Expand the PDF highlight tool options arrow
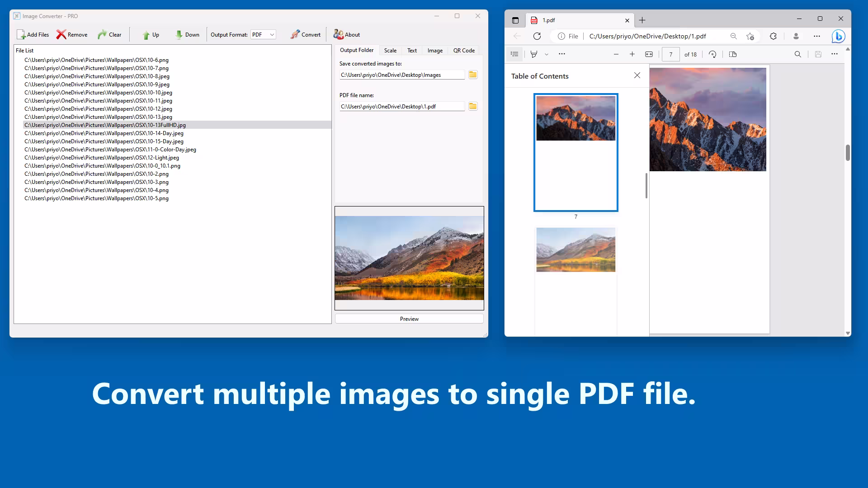Screen dimensions: 868x488 click(x=547, y=54)
